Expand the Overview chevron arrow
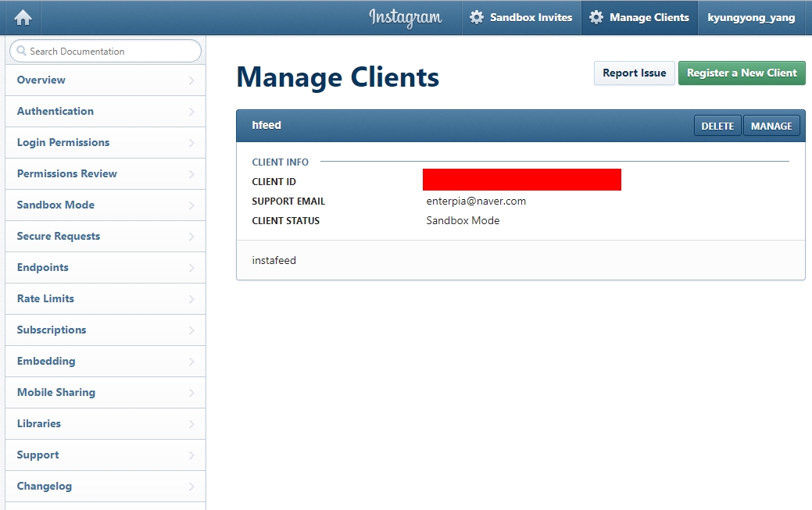This screenshot has height=510, width=812. 191,80
